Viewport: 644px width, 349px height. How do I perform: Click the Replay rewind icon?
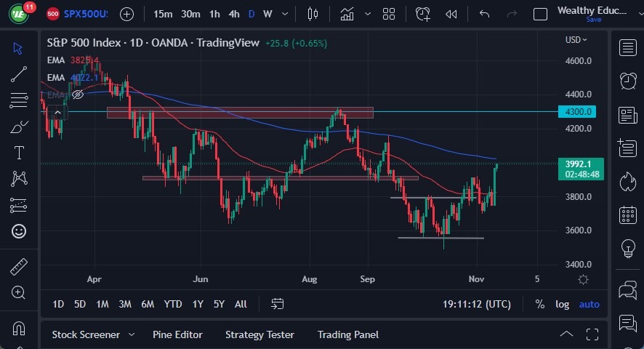[x=451, y=14]
